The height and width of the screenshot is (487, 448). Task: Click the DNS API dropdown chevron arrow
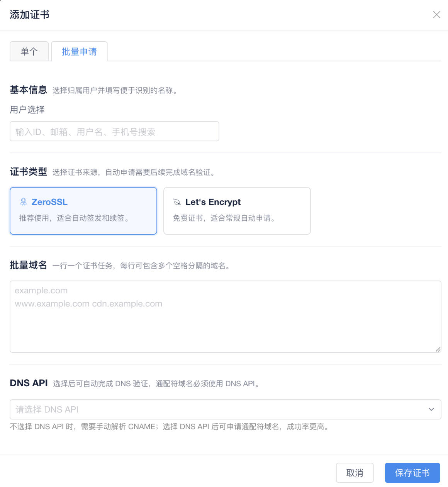(431, 409)
